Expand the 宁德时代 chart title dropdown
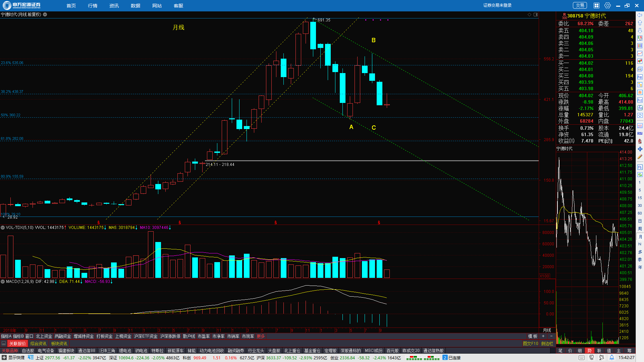Viewport: 644px width, 362px height. tap(45, 14)
